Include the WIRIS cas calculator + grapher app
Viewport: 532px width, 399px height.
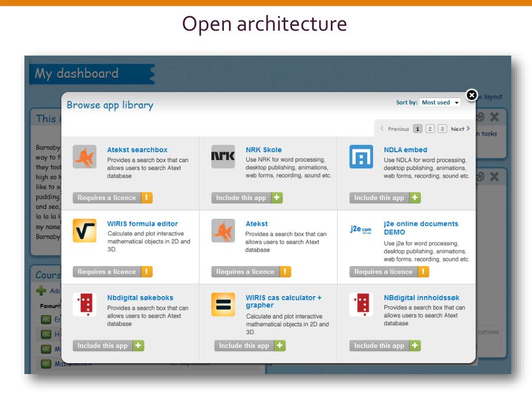point(250,345)
